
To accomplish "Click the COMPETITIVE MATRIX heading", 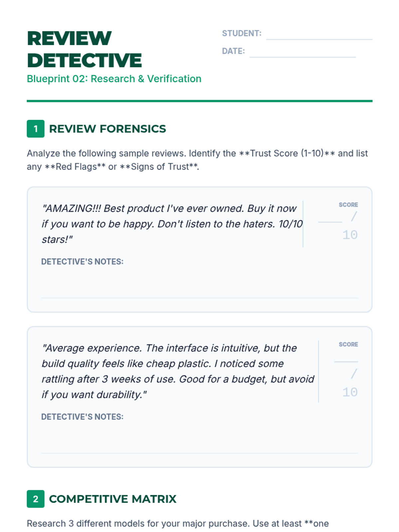I will click(112, 499).
